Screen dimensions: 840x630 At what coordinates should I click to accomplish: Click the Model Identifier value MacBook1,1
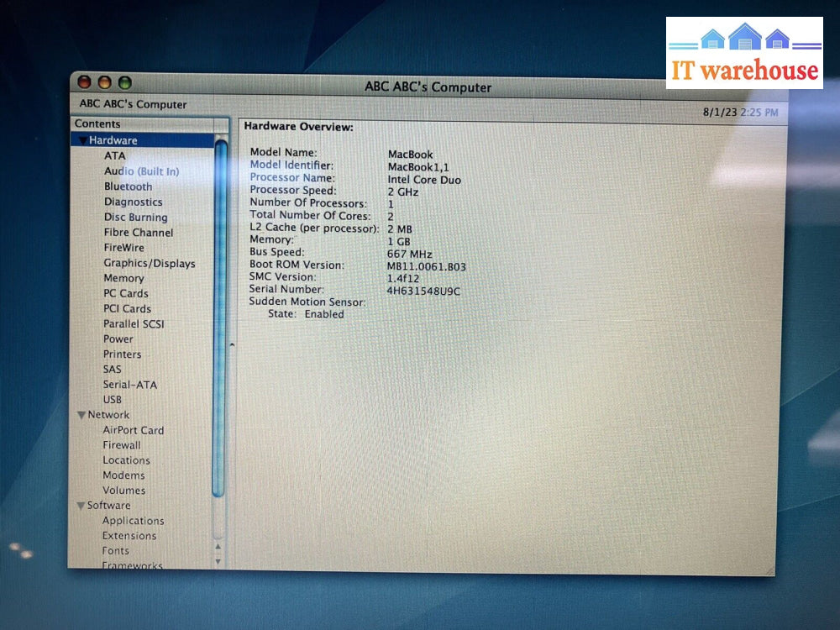click(x=418, y=167)
